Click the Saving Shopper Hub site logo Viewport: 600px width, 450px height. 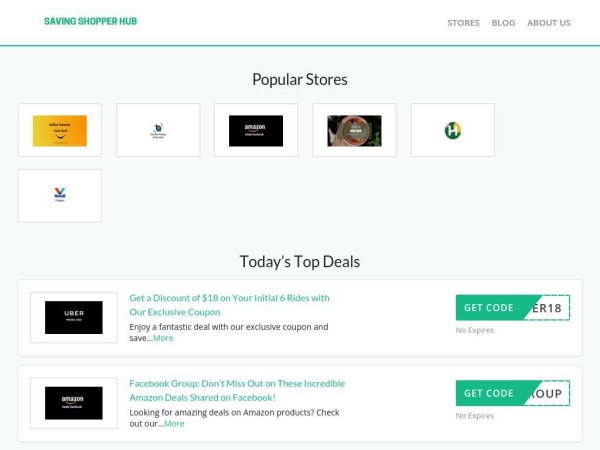tap(90, 21)
